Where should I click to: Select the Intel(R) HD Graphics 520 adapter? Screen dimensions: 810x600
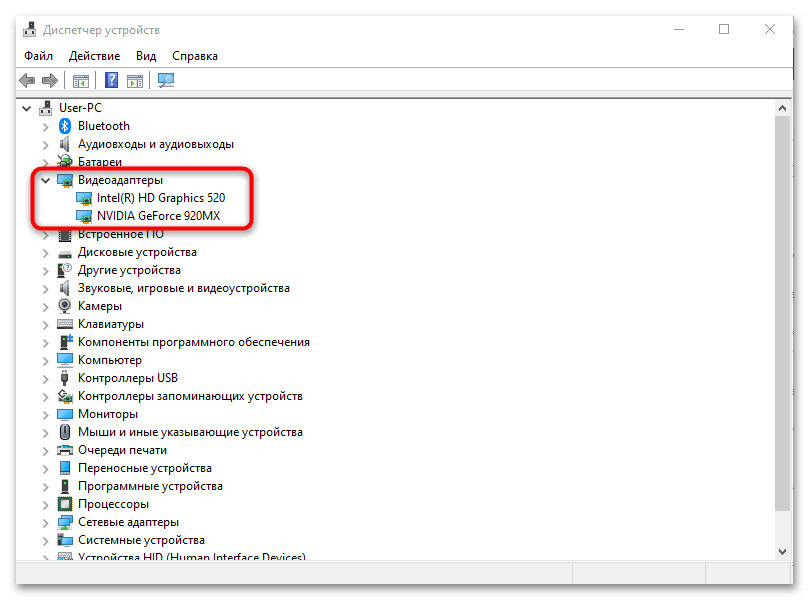(160, 198)
